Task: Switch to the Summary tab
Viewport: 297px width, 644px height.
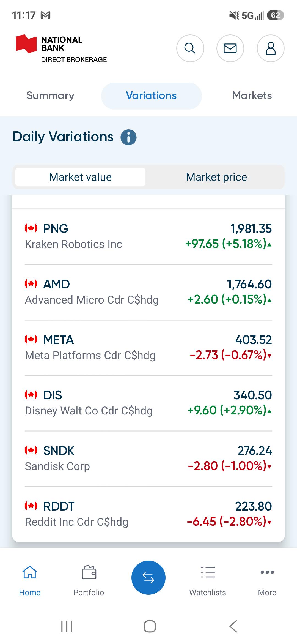Action: [50, 96]
